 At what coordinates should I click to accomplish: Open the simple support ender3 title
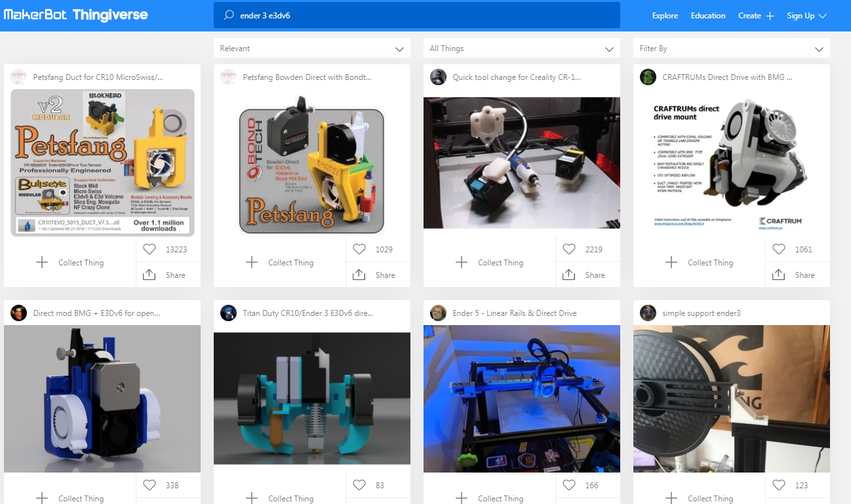point(702,313)
